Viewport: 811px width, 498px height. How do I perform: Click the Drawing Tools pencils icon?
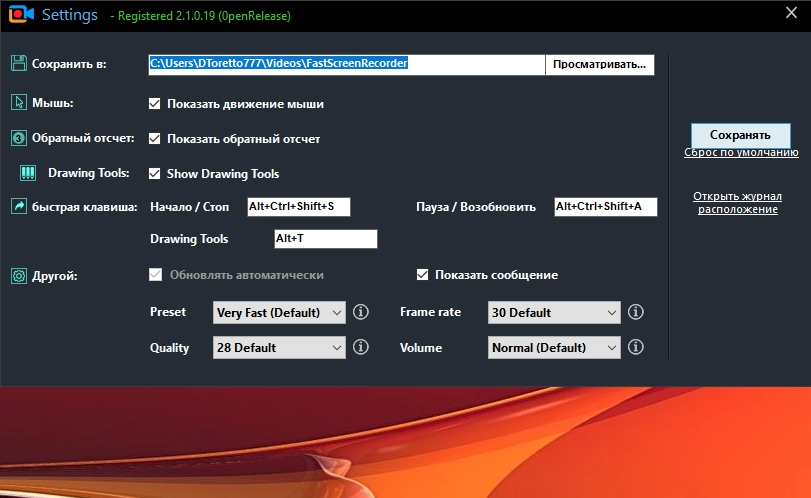[x=28, y=173]
